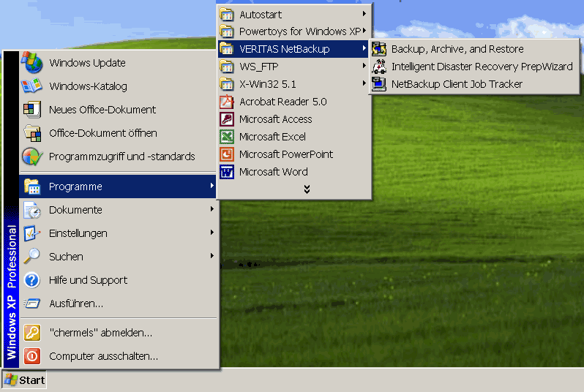Screen dimensions: 584x392
Task: Click the Intelligent Disaster Recovery PrepWizard icon
Action: pyautogui.click(x=379, y=67)
